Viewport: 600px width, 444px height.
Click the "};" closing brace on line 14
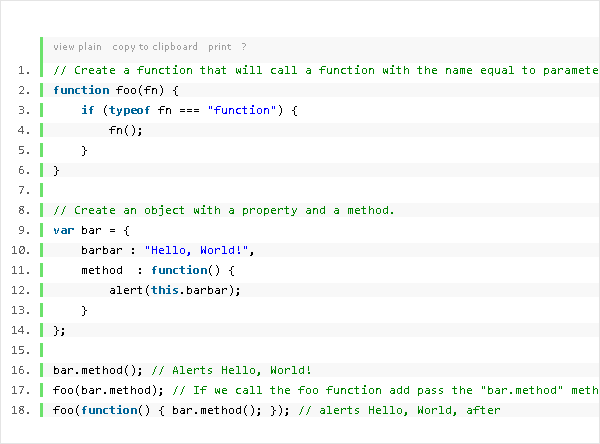click(59, 330)
